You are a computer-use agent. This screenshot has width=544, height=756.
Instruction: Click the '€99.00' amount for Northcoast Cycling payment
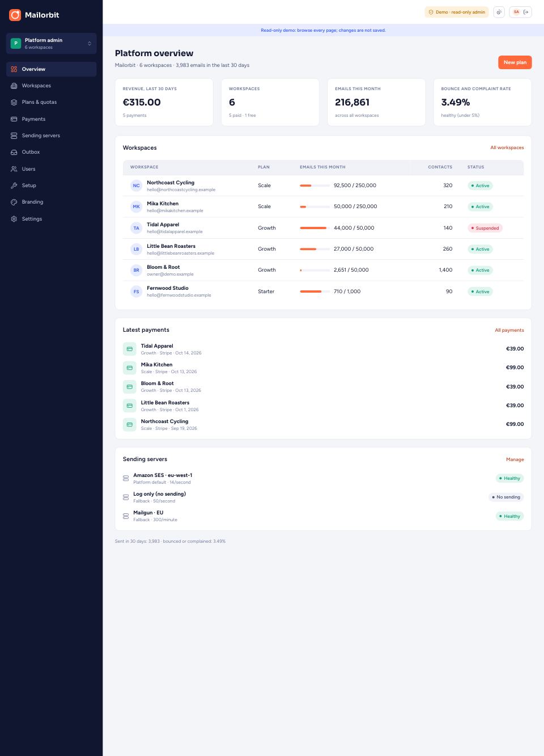coord(515,424)
